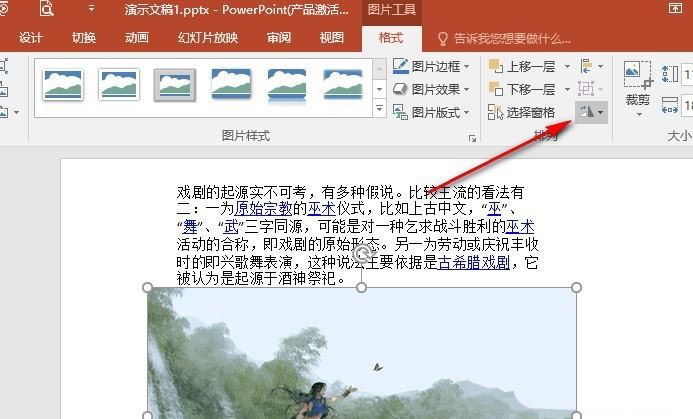Open the Animations (动画) tab
This screenshot has width=693, height=419.
pos(137,38)
